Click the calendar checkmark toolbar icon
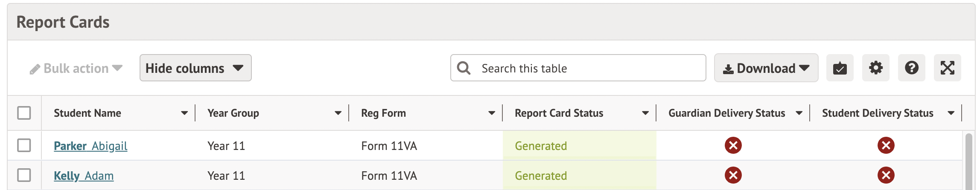Viewport: 980px width, 190px height. coord(840,68)
